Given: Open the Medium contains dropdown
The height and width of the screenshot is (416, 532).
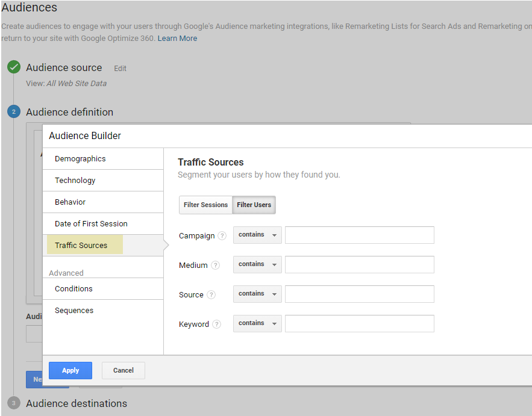Looking at the screenshot, I should point(257,265).
